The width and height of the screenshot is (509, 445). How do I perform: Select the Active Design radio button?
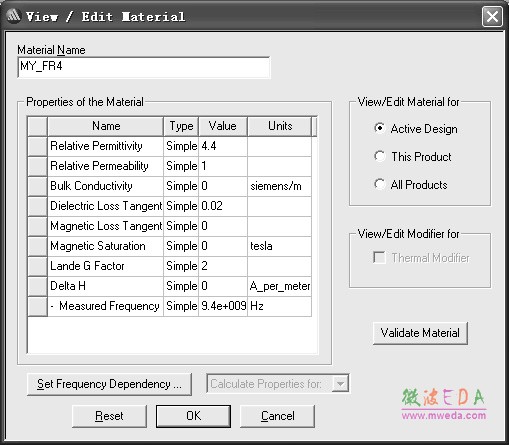pyautogui.click(x=379, y=128)
